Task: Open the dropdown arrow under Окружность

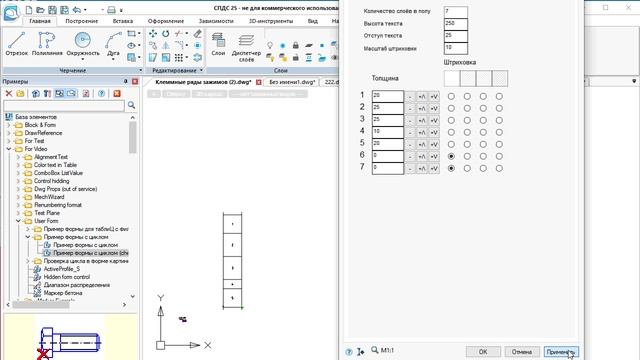Action: tap(83, 60)
